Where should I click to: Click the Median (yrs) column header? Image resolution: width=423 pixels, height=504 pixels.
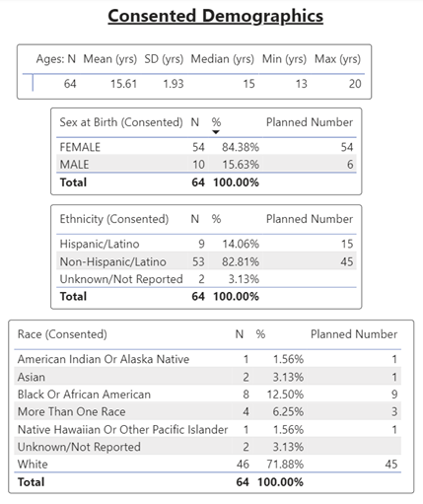(223, 59)
